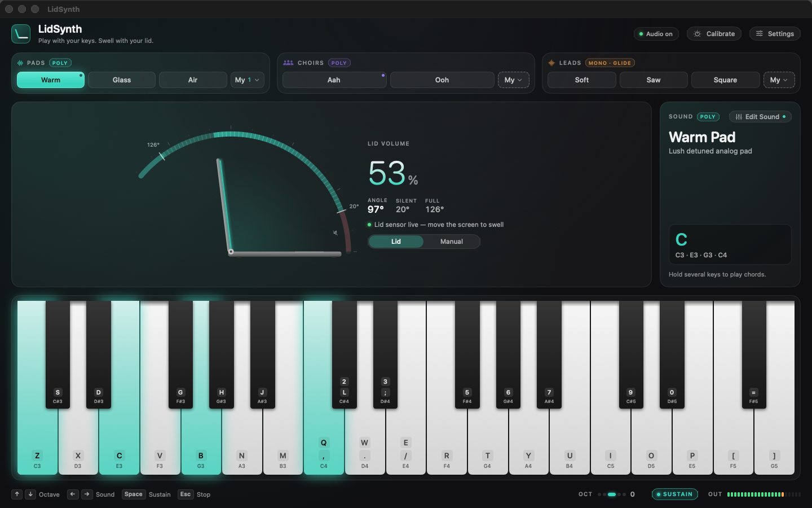This screenshot has height=508, width=812.
Task: Expand the Choirs My presets dropdown
Action: pyautogui.click(x=513, y=80)
